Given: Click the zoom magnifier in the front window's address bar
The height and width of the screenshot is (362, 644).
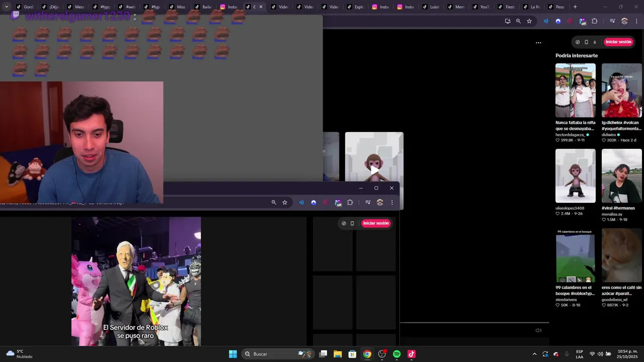Looking at the screenshot, I should click(x=274, y=202).
